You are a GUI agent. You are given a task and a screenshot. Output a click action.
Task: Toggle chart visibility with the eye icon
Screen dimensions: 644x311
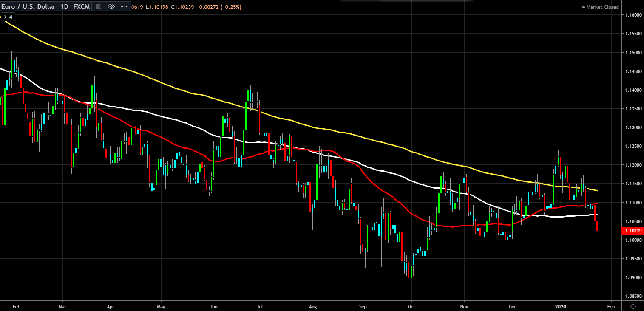[x=111, y=6]
